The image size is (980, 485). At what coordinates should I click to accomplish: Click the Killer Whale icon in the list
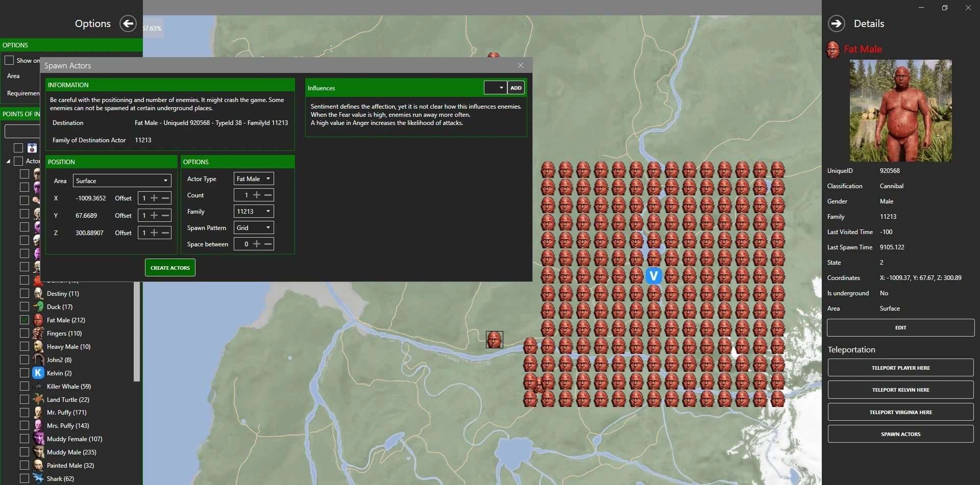[38, 386]
